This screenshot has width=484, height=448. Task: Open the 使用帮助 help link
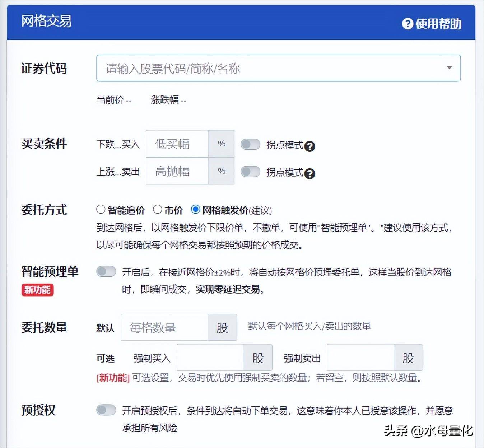pos(432,24)
